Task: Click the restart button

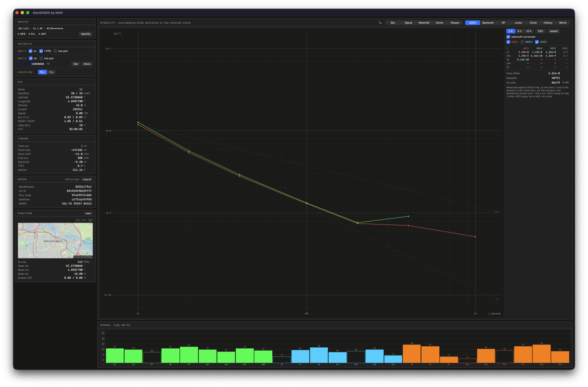Action: pos(554,31)
